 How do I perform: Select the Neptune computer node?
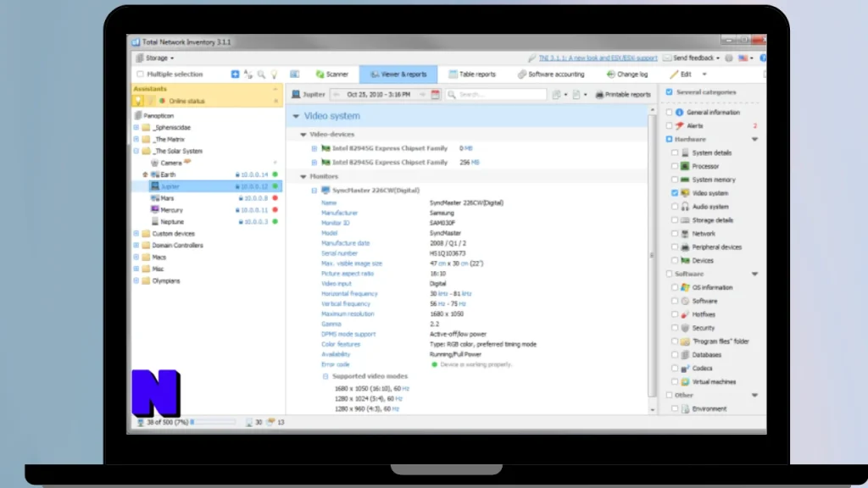point(171,222)
